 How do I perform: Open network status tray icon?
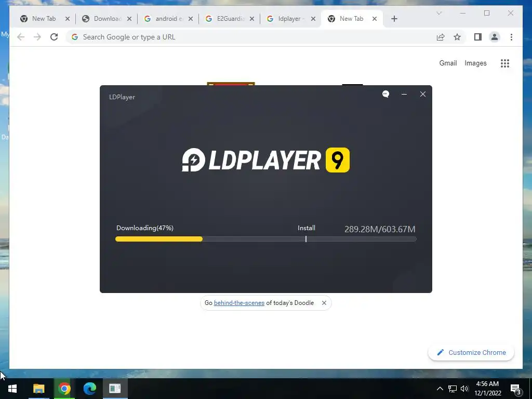point(453,389)
